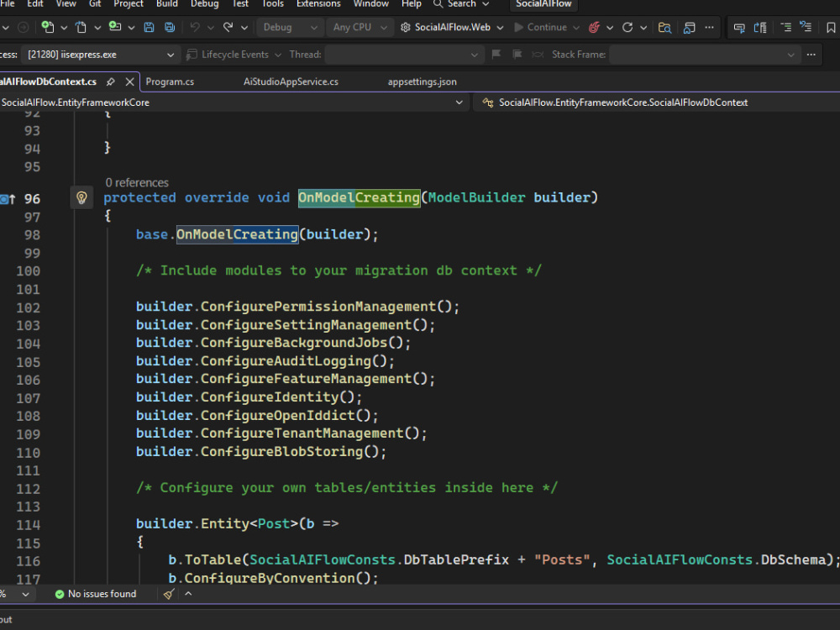Expand the caret next to the cleanup broom
Screen dimensions: 840x630
point(188,594)
